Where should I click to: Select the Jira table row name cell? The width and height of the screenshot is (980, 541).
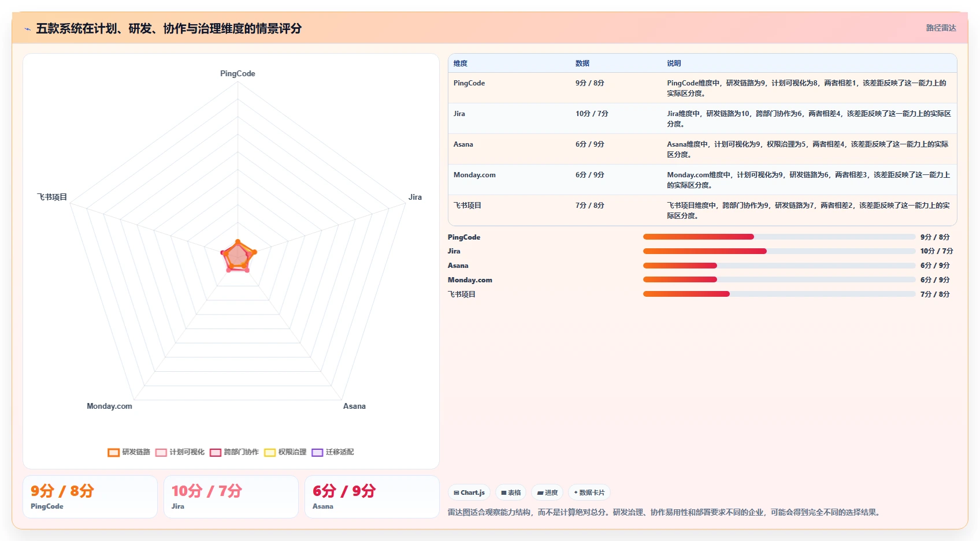[509, 118]
